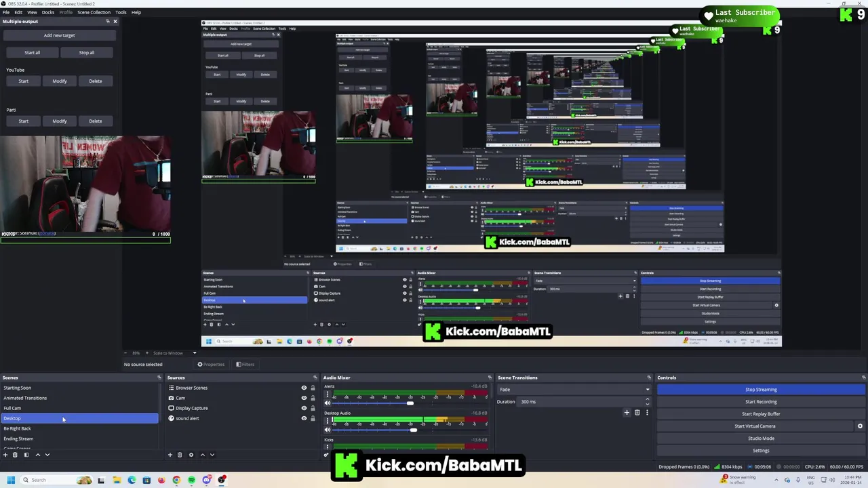Open scene filters icon in Scenes toolbar
This screenshot has width=868, height=488.
pyautogui.click(x=26, y=455)
